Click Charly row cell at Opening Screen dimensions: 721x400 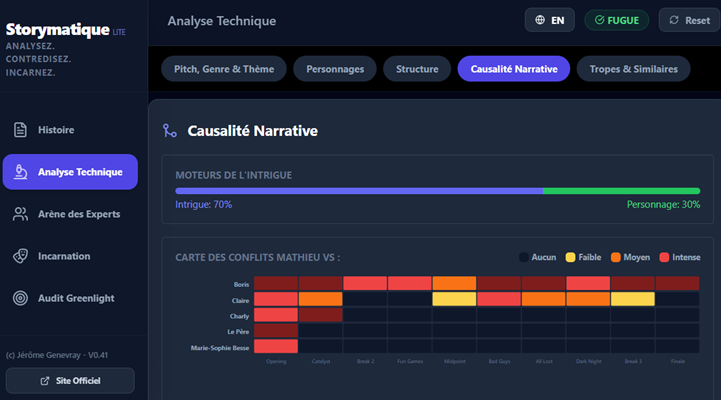click(x=276, y=315)
